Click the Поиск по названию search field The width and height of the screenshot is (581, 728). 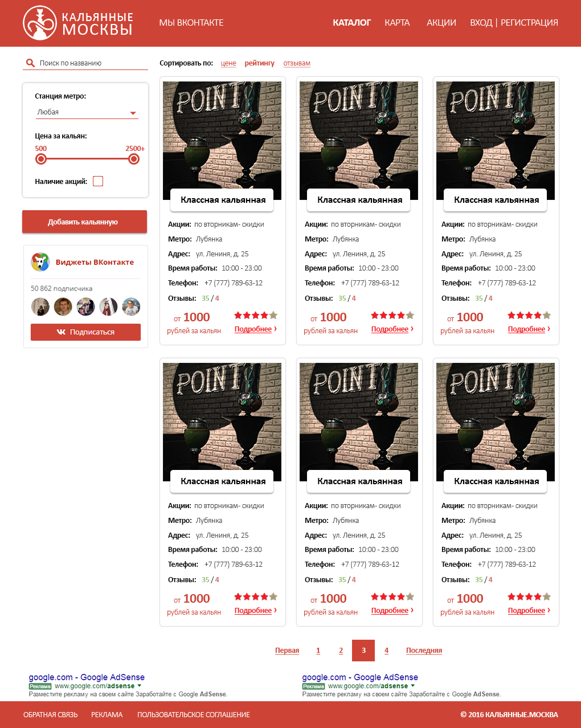point(85,63)
